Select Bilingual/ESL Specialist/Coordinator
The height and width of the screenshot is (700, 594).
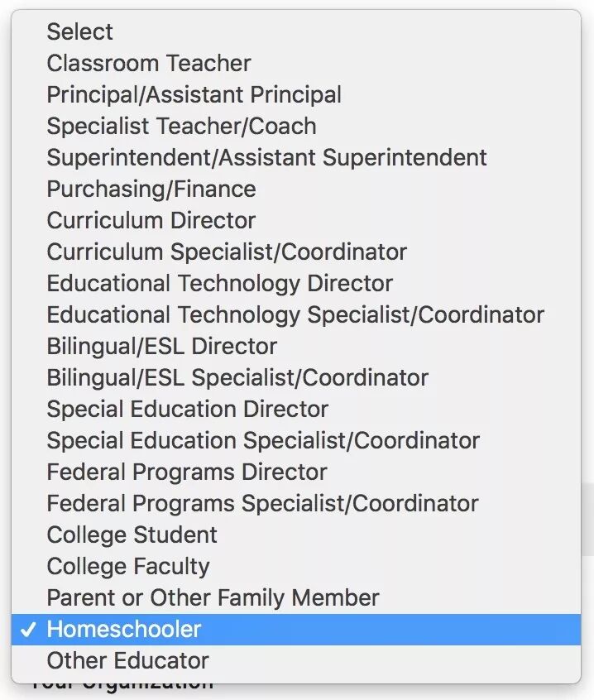(237, 377)
